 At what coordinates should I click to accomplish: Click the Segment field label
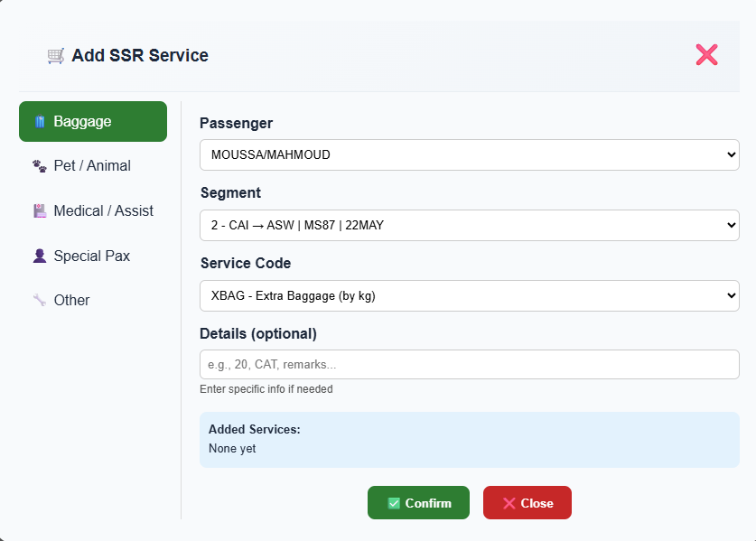pyautogui.click(x=230, y=193)
